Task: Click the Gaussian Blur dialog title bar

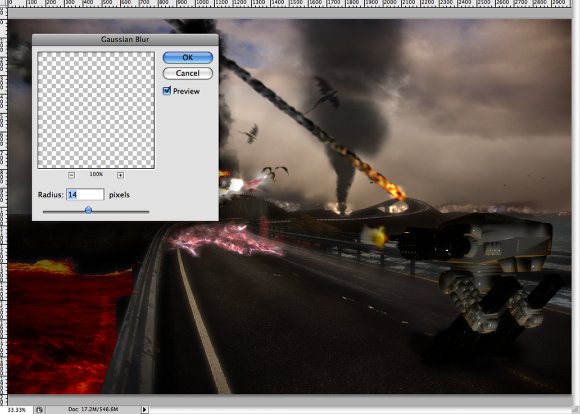Action: pyautogui.click(x=125, y=39)
